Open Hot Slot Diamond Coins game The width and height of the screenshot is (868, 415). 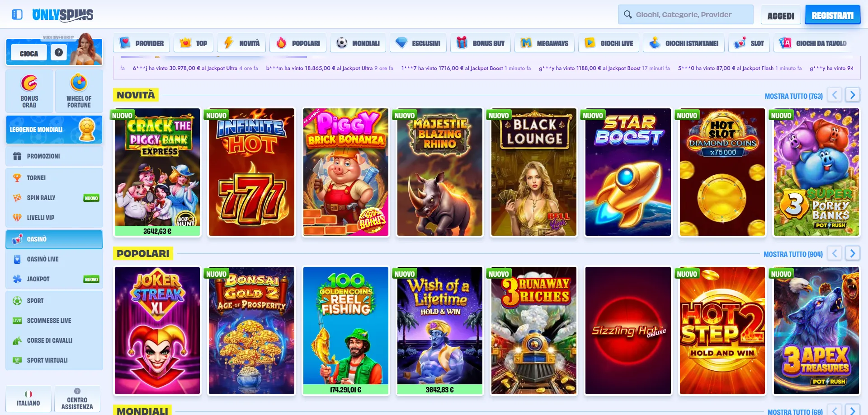pos(722,172)
